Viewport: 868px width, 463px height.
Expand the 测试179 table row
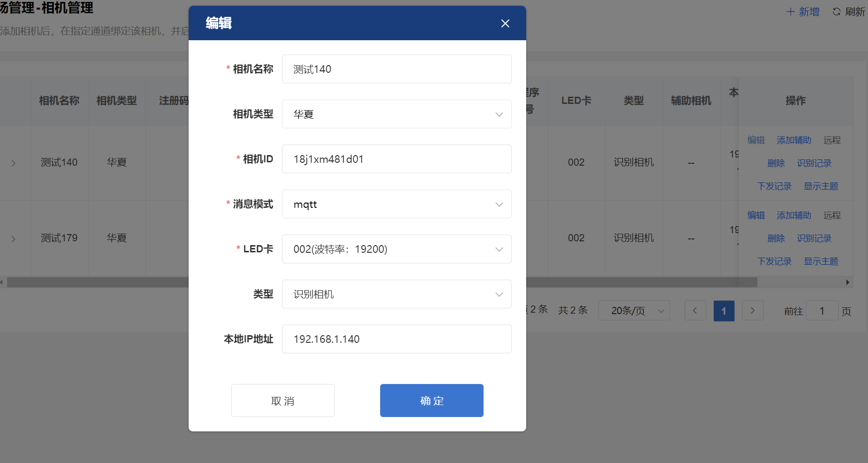pyautogui.click(x=13, y=238)
